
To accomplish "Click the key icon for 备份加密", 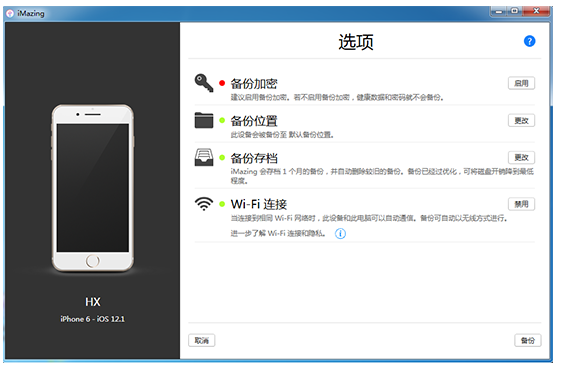I will tap(204, 83).
